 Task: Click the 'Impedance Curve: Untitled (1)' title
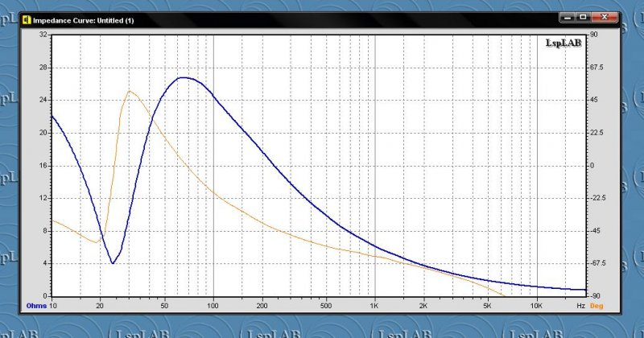point(84,21)
